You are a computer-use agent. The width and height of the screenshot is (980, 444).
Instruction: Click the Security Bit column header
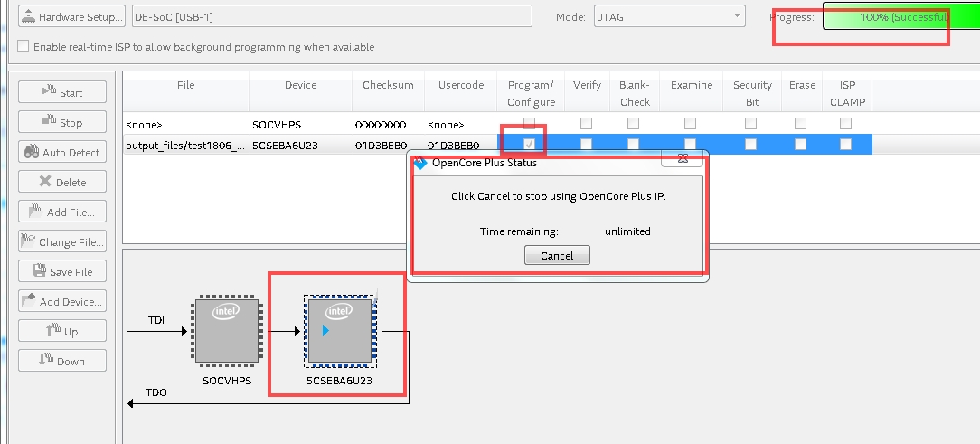tap(752, 92)
